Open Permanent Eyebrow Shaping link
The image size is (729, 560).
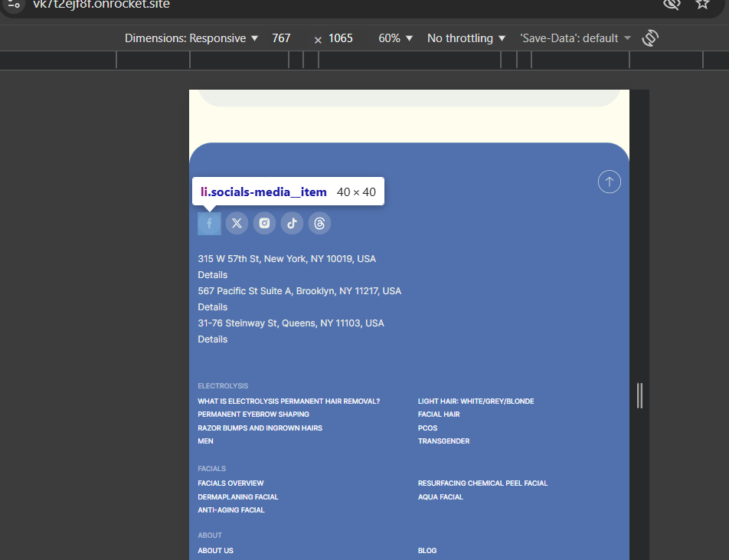tap(253, 414)
